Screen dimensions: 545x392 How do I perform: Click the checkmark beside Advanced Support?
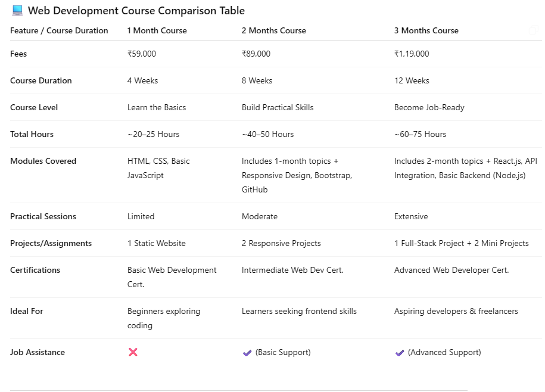400,353
